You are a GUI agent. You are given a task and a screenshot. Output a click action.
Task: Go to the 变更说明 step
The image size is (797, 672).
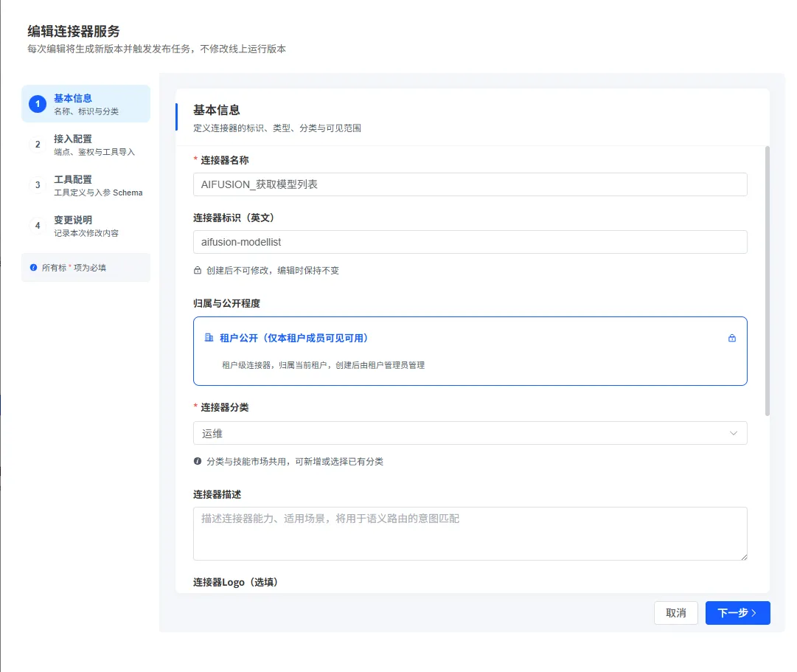pyautogui.click(x=86, y=226)
